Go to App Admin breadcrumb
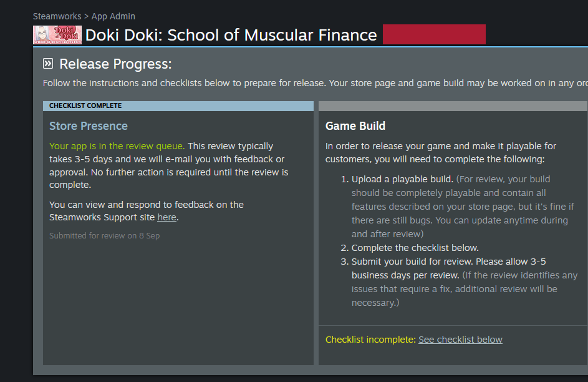Screen dimensions: 588x382 click(x=113, y=16)
